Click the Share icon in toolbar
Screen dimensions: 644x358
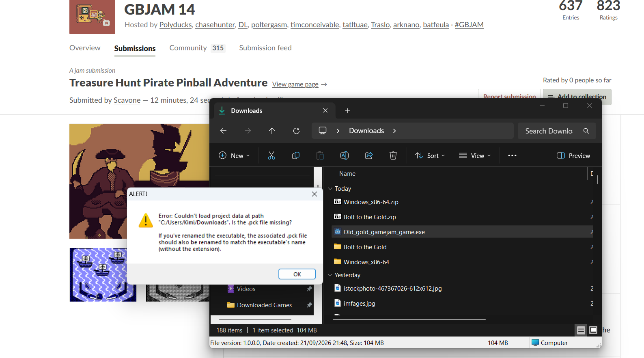[x=369, y=155]
